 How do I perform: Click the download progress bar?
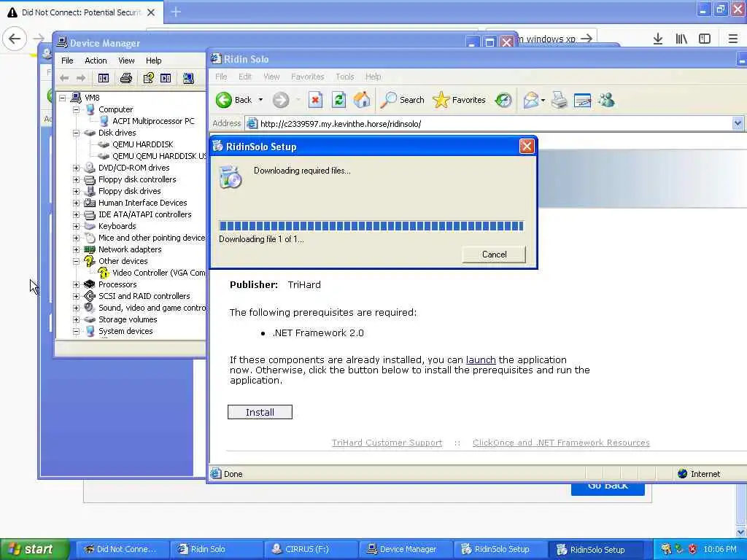(371, 226)
